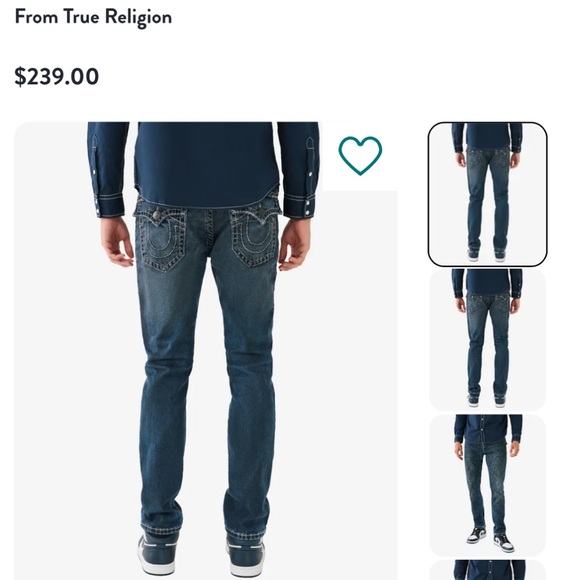Screen dimensions: 580x580
Task: Open the partially visible fourth thumbnail
Action: (x=488, y=570)
